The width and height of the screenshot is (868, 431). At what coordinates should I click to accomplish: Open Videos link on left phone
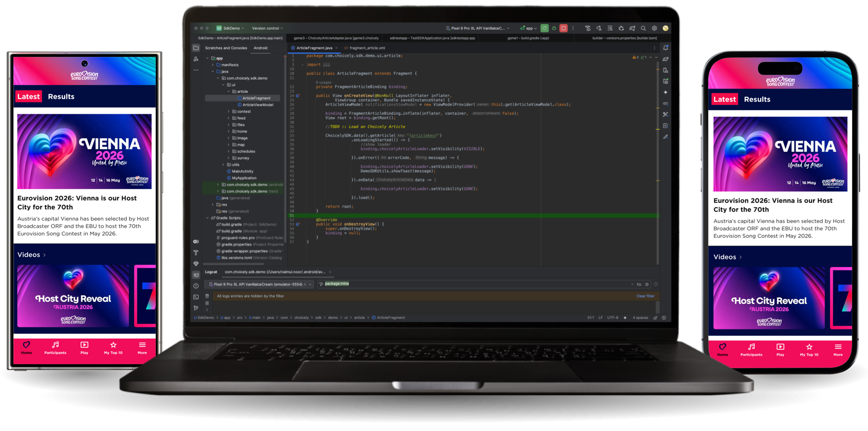31,255
